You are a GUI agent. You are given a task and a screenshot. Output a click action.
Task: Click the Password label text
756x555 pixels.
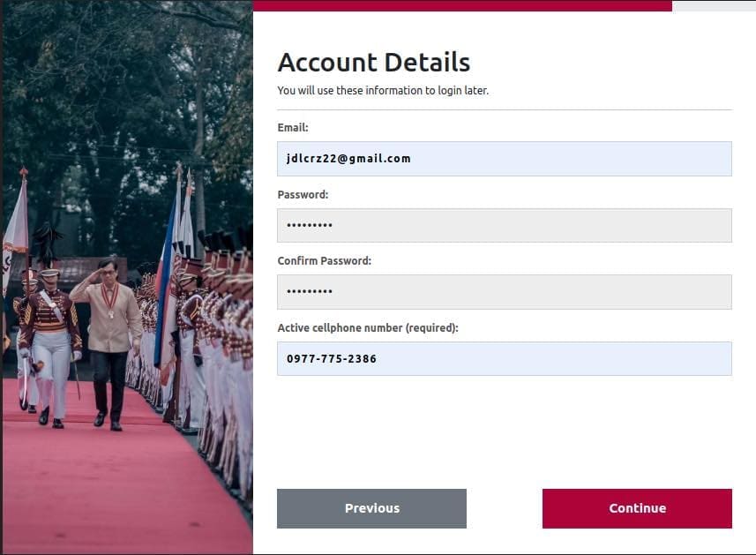coord(303,195)
